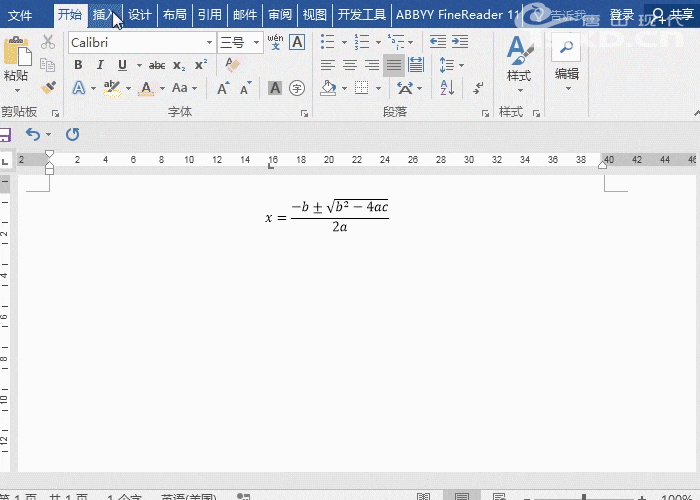Center align text
The image size is (700, 500).
pos(350,65)
